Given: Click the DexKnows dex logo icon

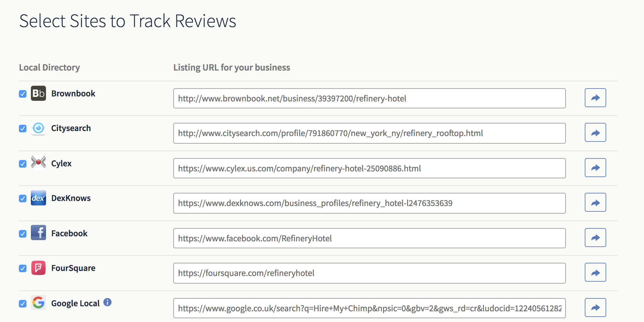Looking at the screenshot, I should pyautogui.click(x=38, y=198).
